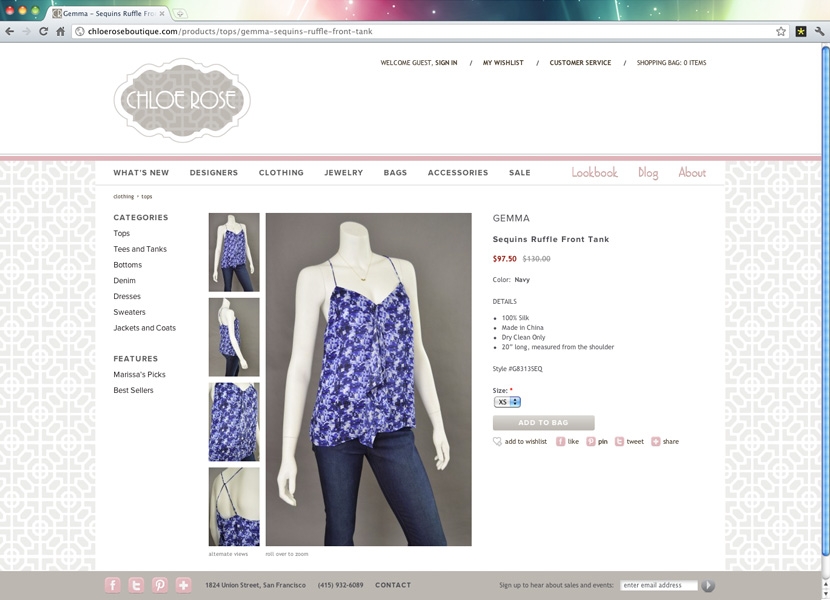Select the Dresses category
Image resolution: width=830 pixels, height=600 pixels.
pyautogui.click(x=127, y=297)
